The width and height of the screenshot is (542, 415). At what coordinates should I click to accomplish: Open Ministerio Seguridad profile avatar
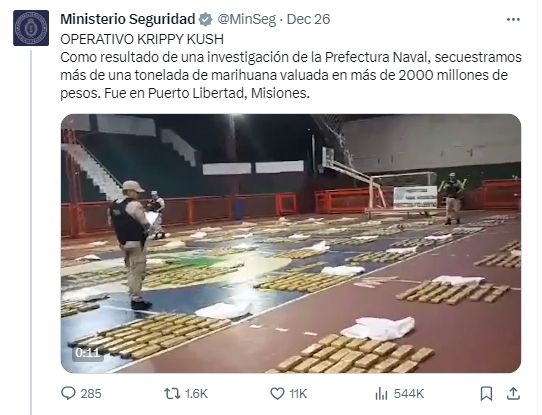pyautogui.click(x=31, y=28)
